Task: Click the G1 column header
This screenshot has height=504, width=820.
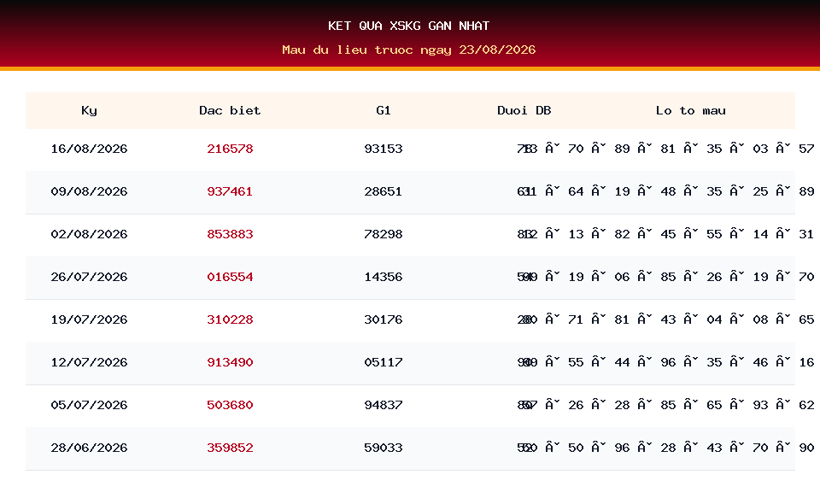Action: coord(384,110)
